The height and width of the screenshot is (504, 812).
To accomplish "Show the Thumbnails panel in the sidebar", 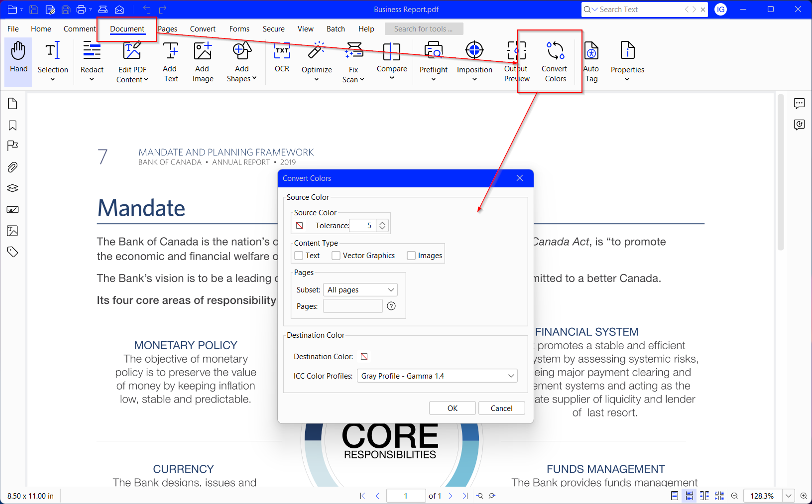I will 12,104.
